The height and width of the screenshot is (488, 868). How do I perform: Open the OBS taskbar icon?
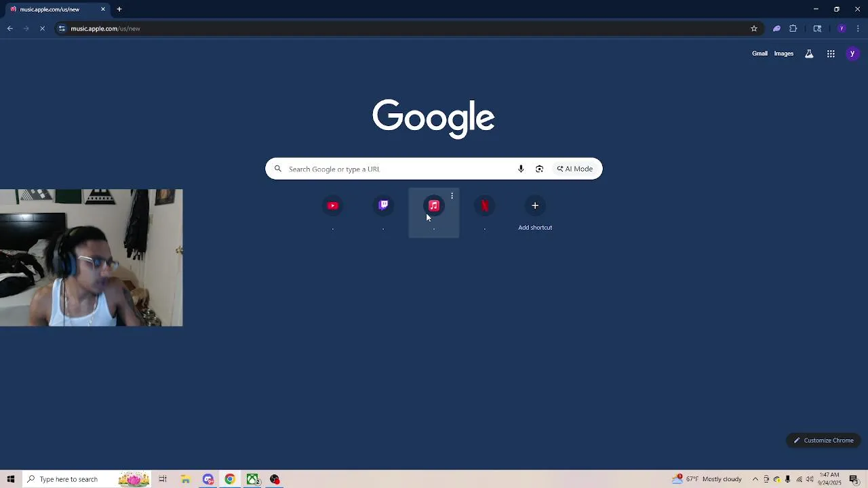pyautogui.click(x=275, y=479)
